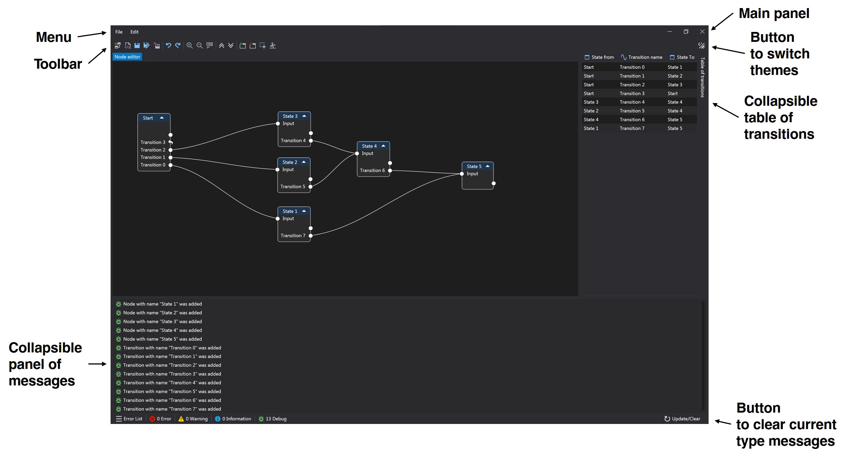Click the export to image icon

[157, 46]
